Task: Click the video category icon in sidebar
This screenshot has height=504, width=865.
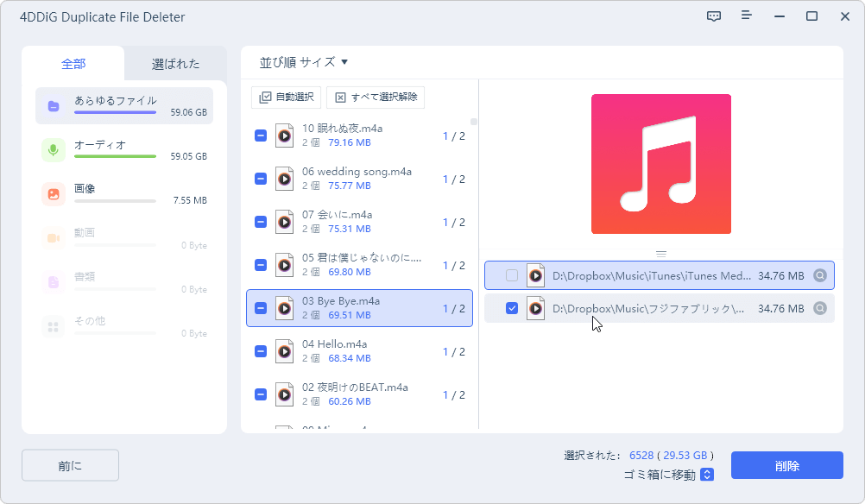Action: point(54,238)
